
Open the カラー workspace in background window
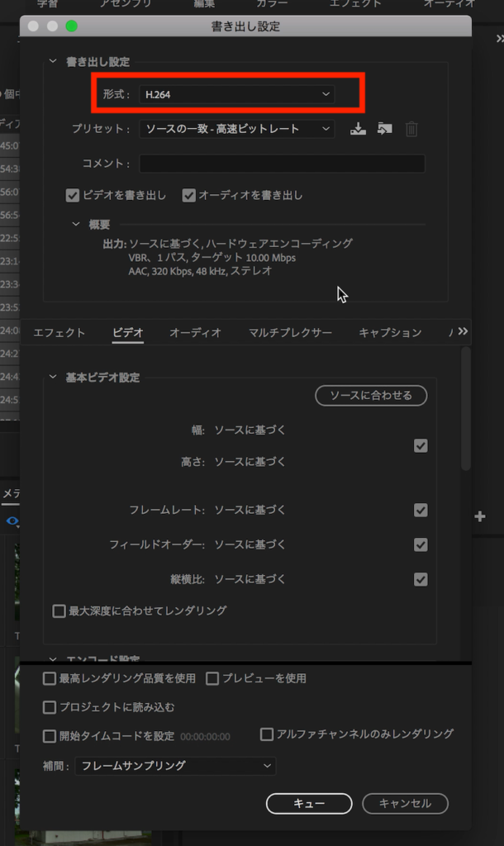[x=272, y=4]
